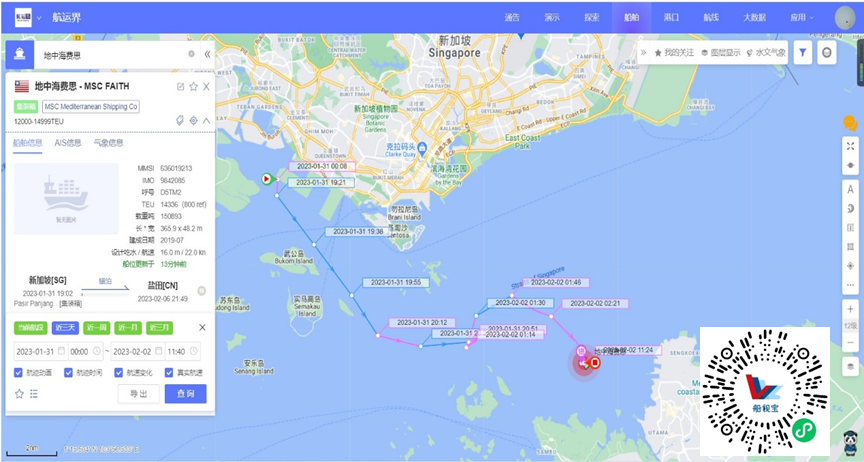864x462 pixels.
Task: Zoom out with the minus button
Action: click(x=850, y=342)
